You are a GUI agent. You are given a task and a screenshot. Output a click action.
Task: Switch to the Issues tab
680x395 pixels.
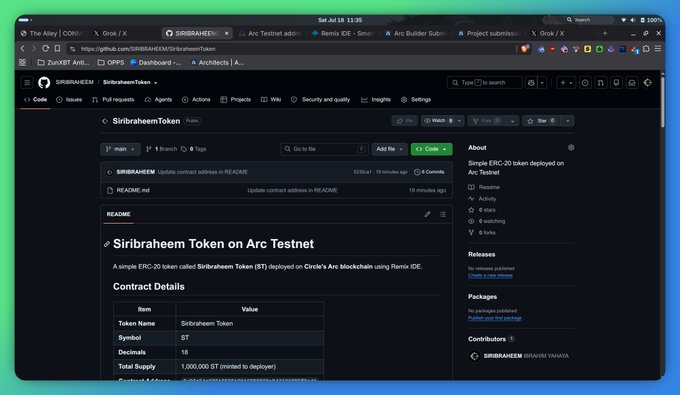[69, 100]
